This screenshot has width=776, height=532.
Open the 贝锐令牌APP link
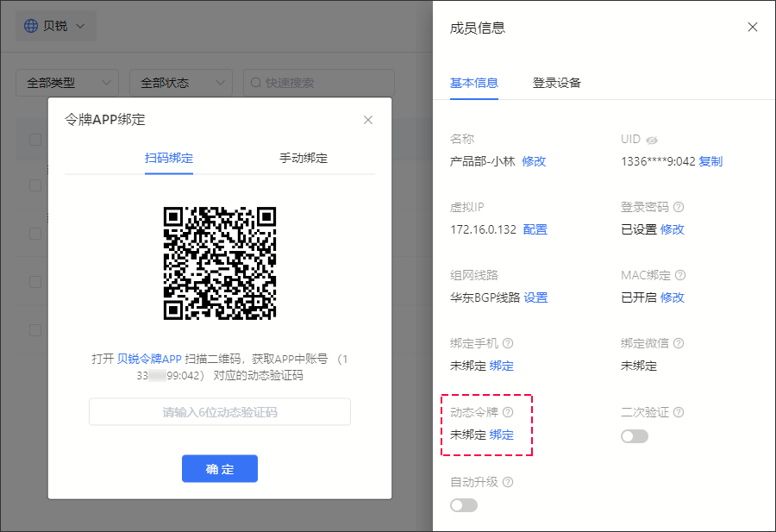[149, 359]
